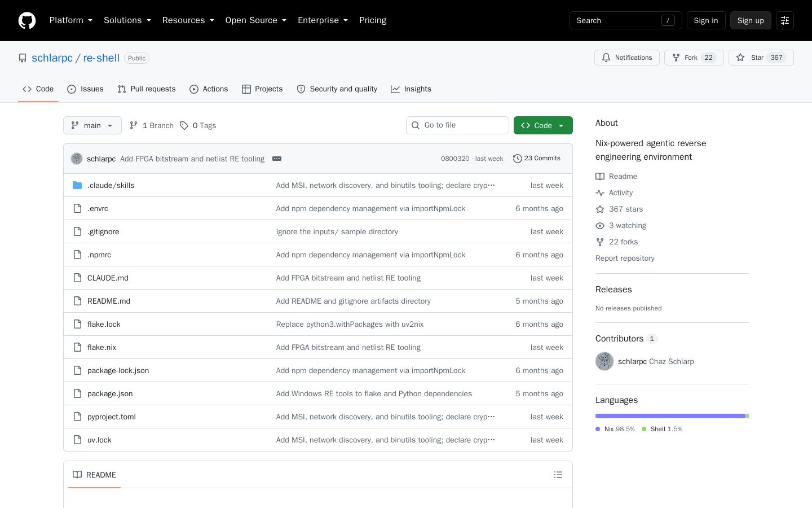Click the file icon for package.json
The image size is (812, 508).
point(77,393)
